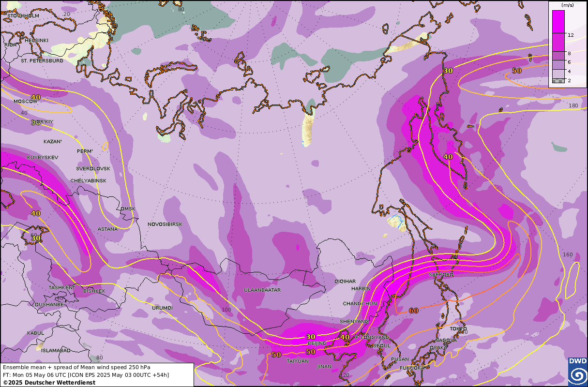Choose the legend swatch between 6 and 8

pyautogui.click(x=558, y=55)
